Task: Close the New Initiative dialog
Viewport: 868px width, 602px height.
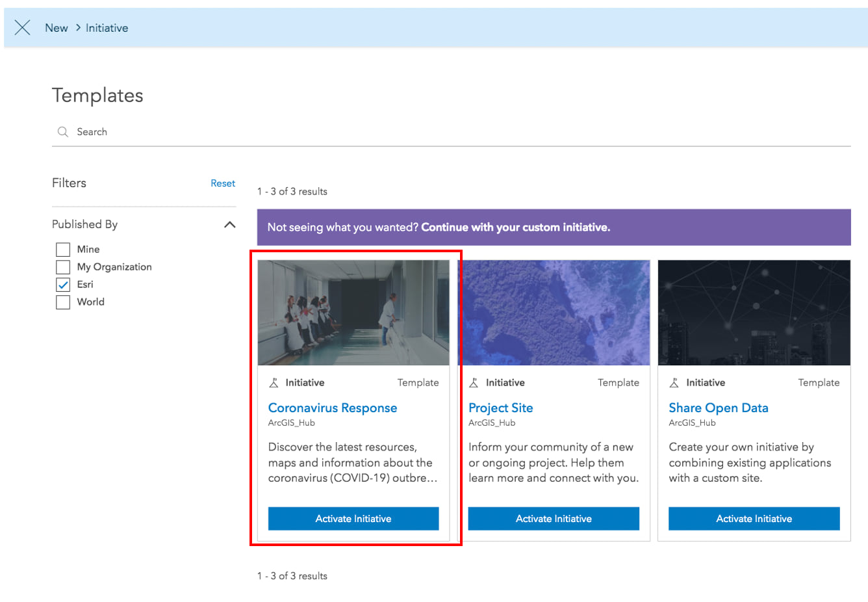Action: [23, 27]
